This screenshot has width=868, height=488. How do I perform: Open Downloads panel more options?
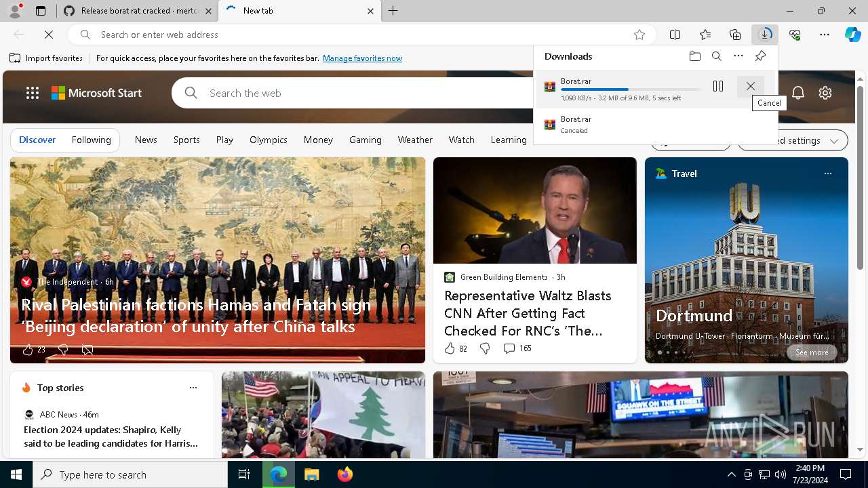738,56
